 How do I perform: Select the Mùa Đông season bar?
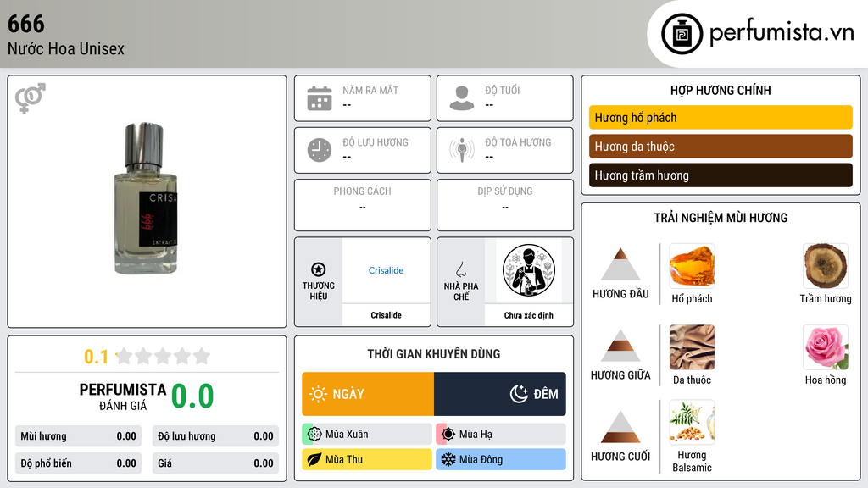[500, 459]
